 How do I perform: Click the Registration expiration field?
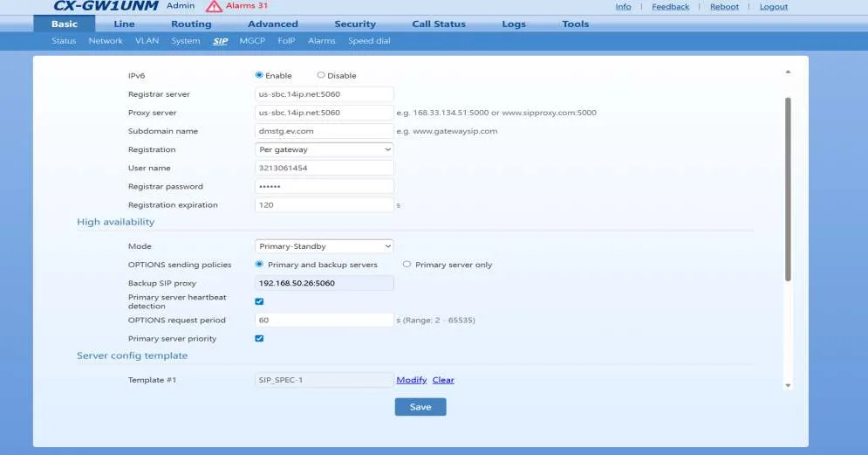pyautogui.click(x=325, y=205)
